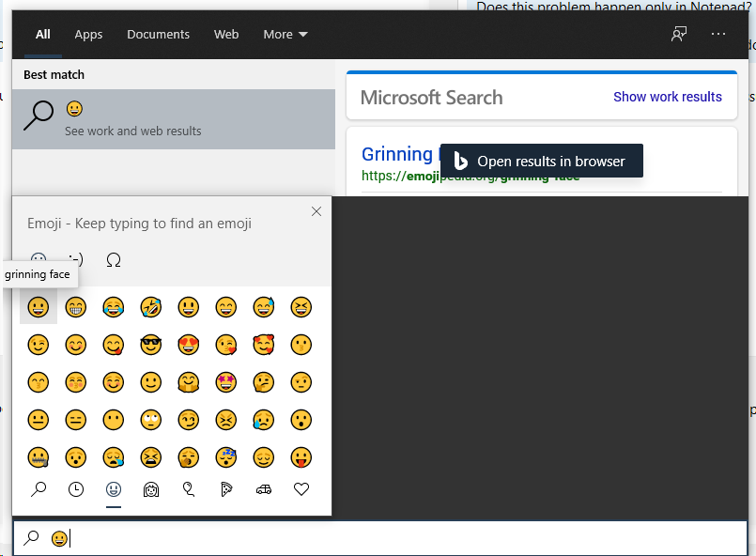Insert the grinning face with sweat emoji
Viewport: 756px width, 556px height.
264,307
